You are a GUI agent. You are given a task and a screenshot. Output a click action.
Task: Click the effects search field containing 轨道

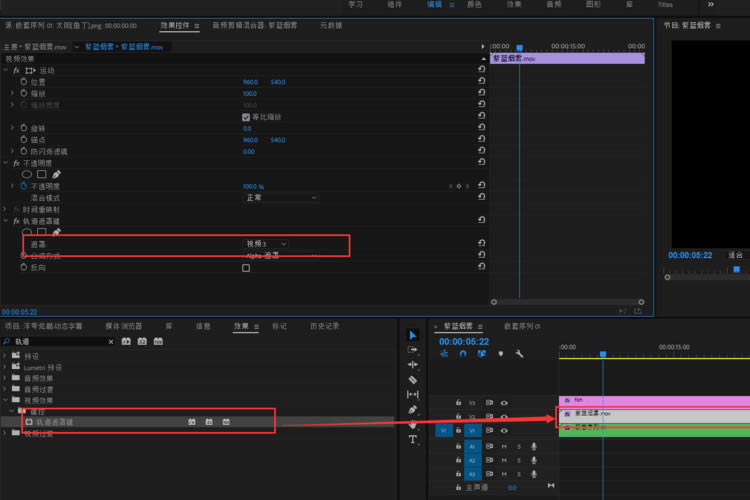pos(60,342)
